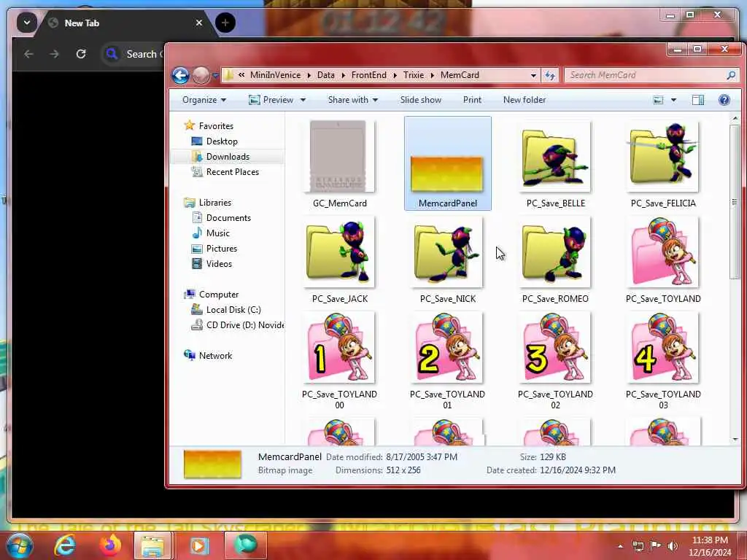Click the Change your view icon

(x=658, y=100)
